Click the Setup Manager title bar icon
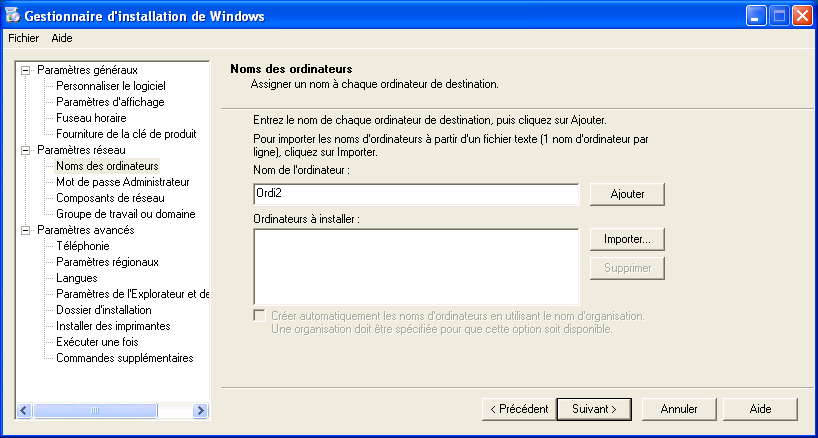 (13, 16)
